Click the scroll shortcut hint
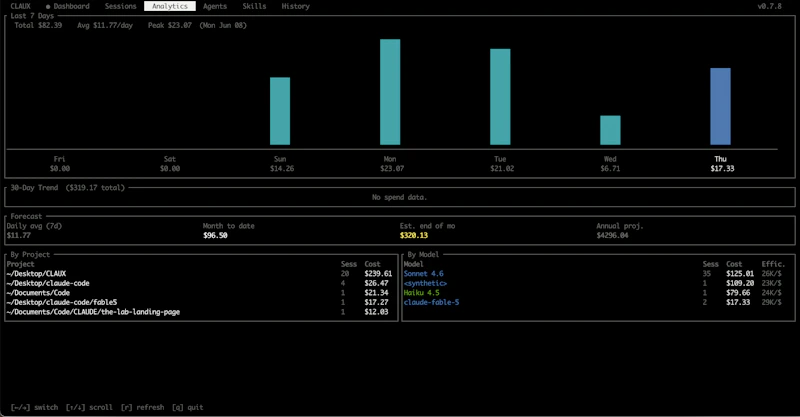The height and width of the screenshot is (417, 800). point(89,407)
